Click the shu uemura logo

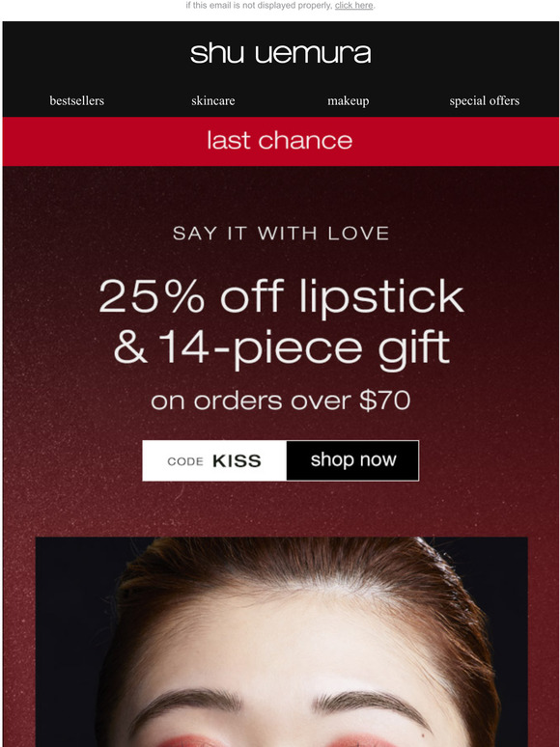click(x=280, y=53)
